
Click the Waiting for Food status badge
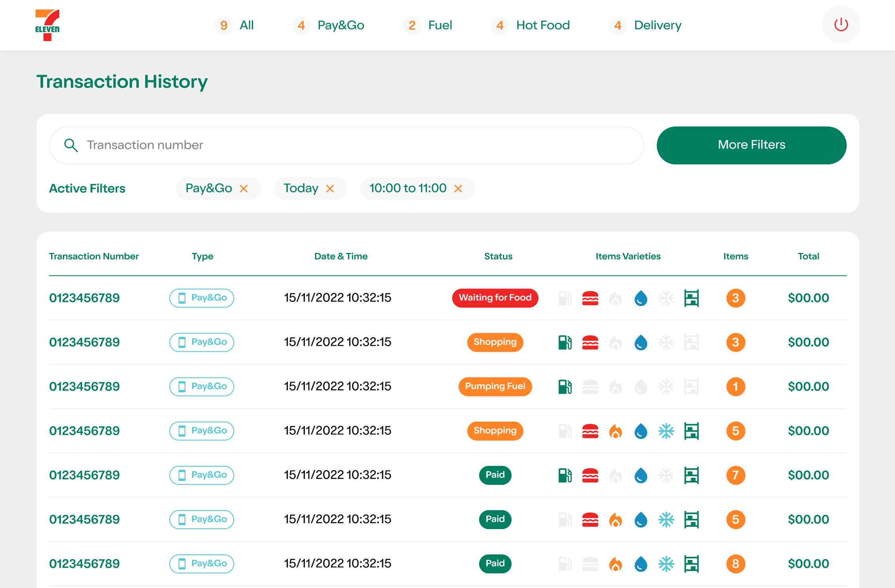pos(495,298)
